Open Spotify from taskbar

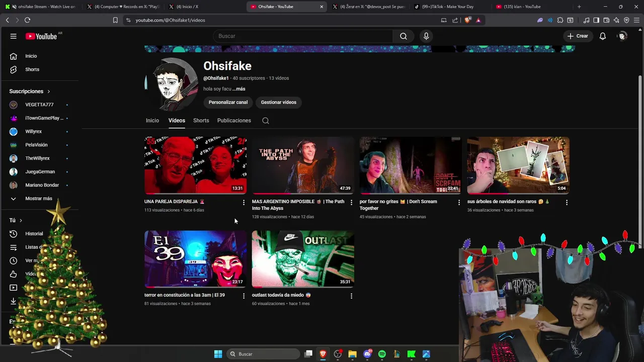tap(382, 354)
